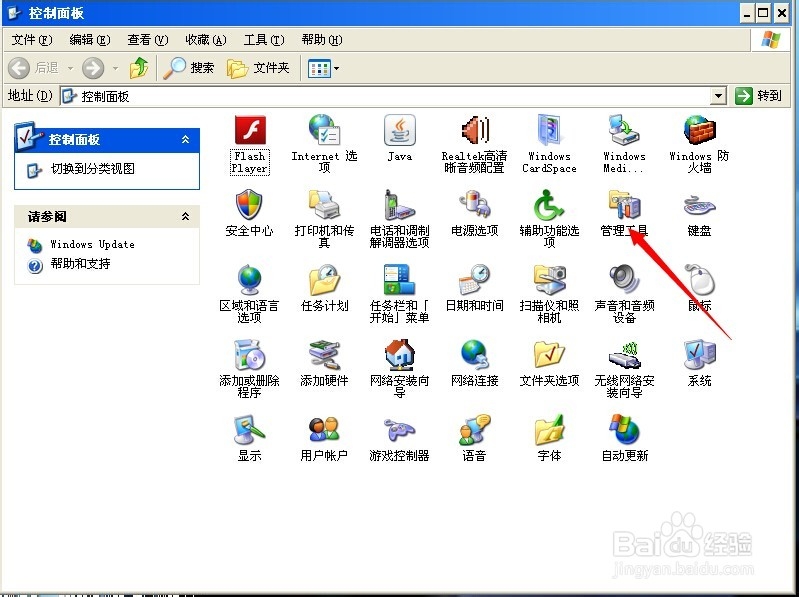The height and width of the screenshot is (597, 799).
Task: Open 任务计划 icon
Action: (324, 280)
